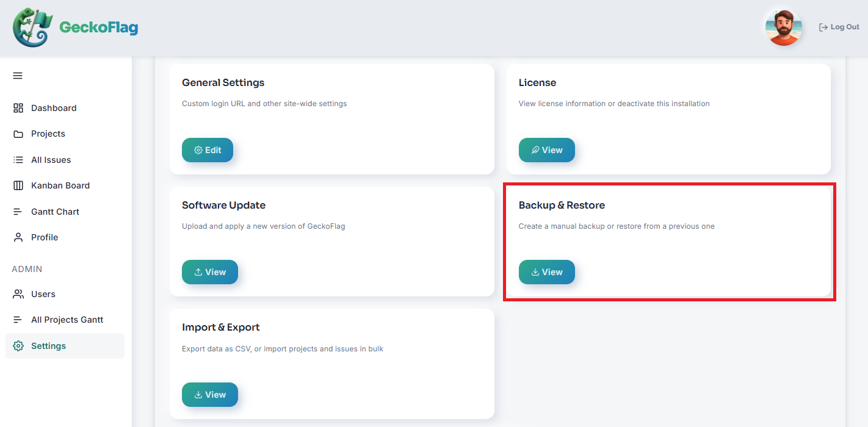868x427 pixels.
Task: Click the Import & Export card heading
Action: point(221,327)
